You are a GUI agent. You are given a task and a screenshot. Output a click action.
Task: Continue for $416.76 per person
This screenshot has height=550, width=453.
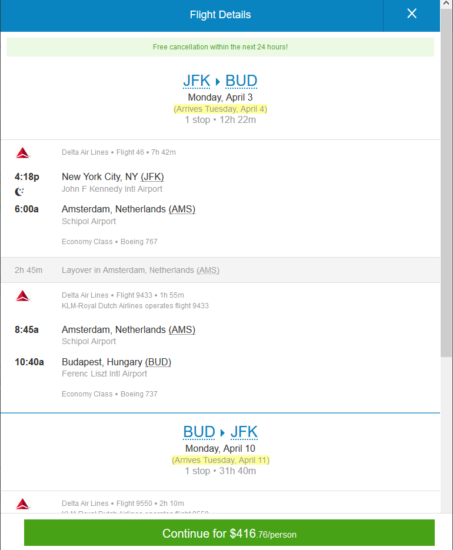[x=229, y=533]
